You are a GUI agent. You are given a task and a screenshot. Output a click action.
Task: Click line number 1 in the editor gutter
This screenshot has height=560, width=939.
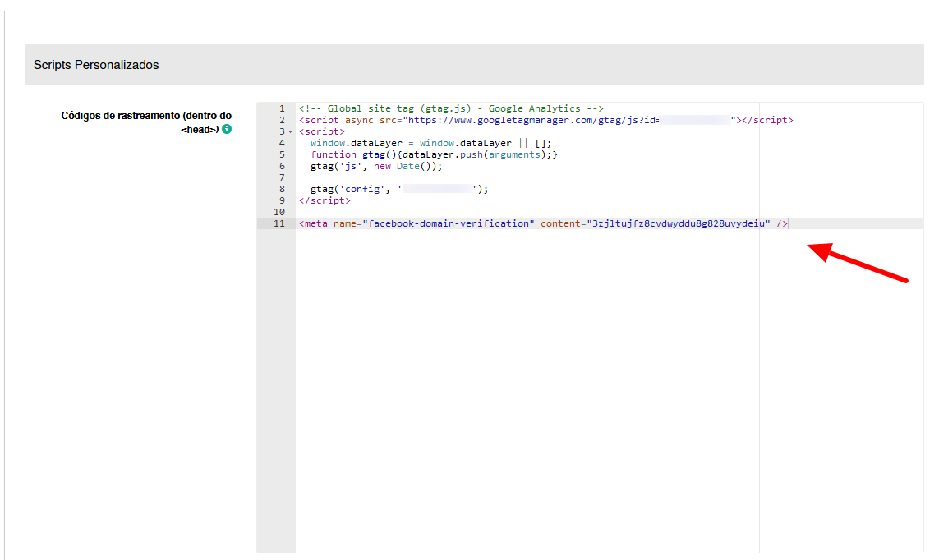tap(282, 108)
